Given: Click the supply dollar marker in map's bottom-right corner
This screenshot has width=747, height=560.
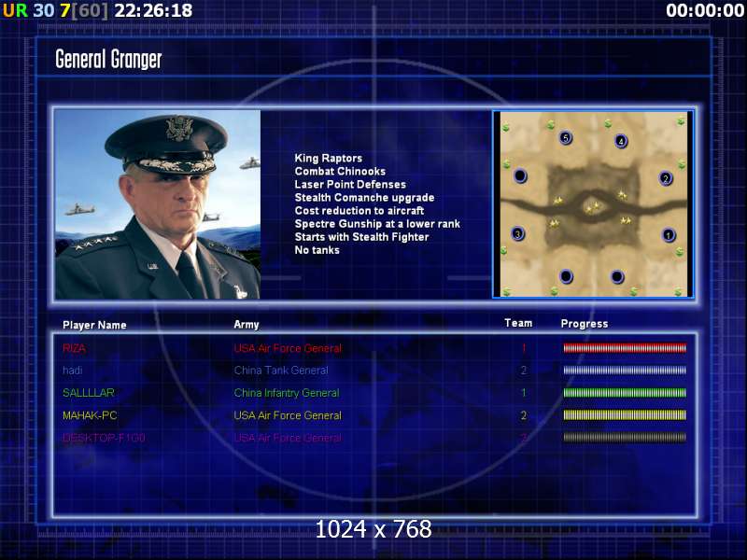Looking at the screenshot, I should (680, 291).
